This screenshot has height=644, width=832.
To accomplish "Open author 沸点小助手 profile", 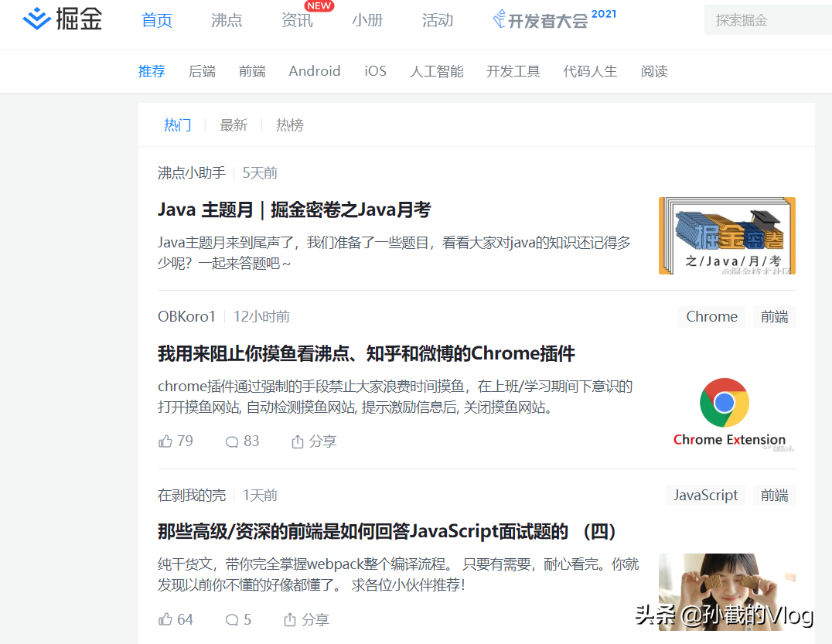I will 192,173.
